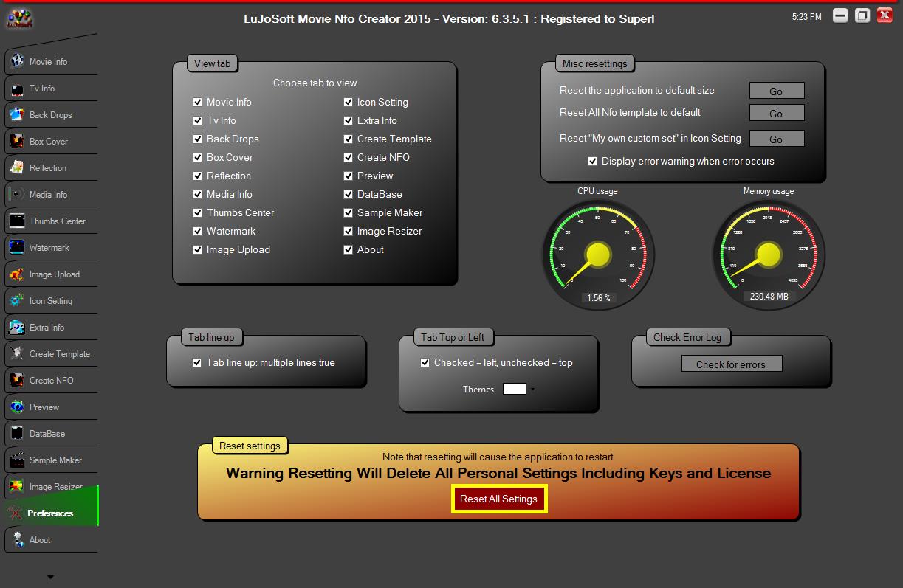This screenshot has width=903, height=588.
Task: Click the Media Info sidebar icon
Action: [17, 194]
